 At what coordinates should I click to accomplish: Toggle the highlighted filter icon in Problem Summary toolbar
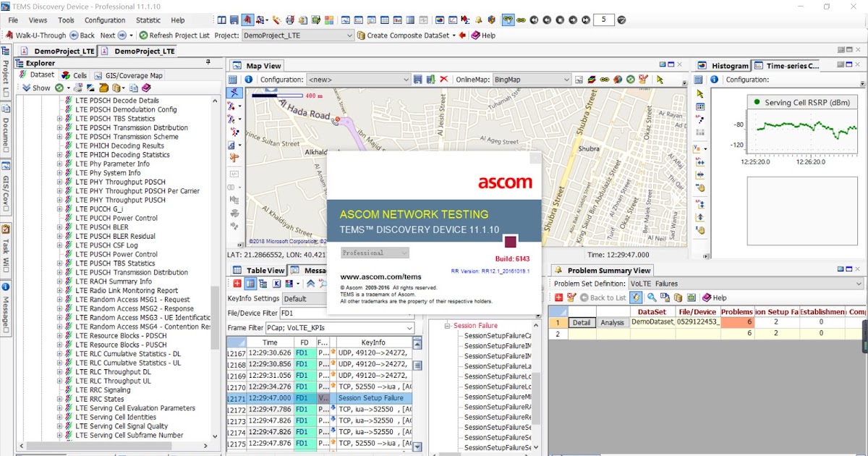636,297
